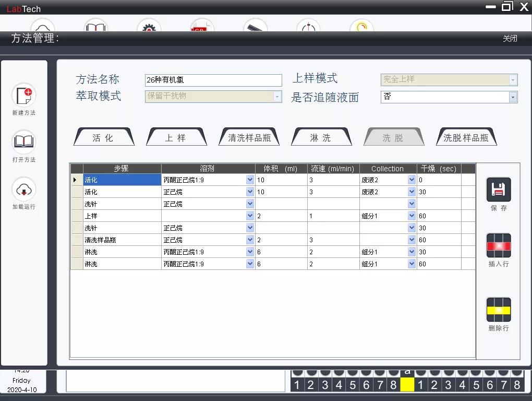Click the yellow 删除行 delete row icon
This screenshot has width=532, height=401.
point(498,310)
